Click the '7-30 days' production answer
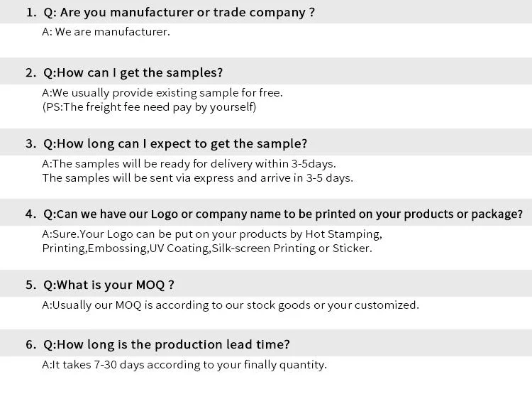The height and width of the screenshot is (394, 532). (184, 365)
